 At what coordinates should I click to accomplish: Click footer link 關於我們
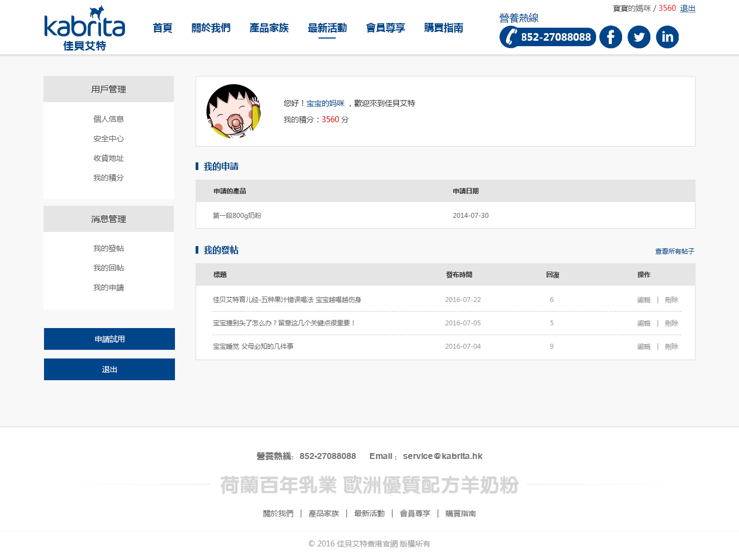[x=278, y=513]
